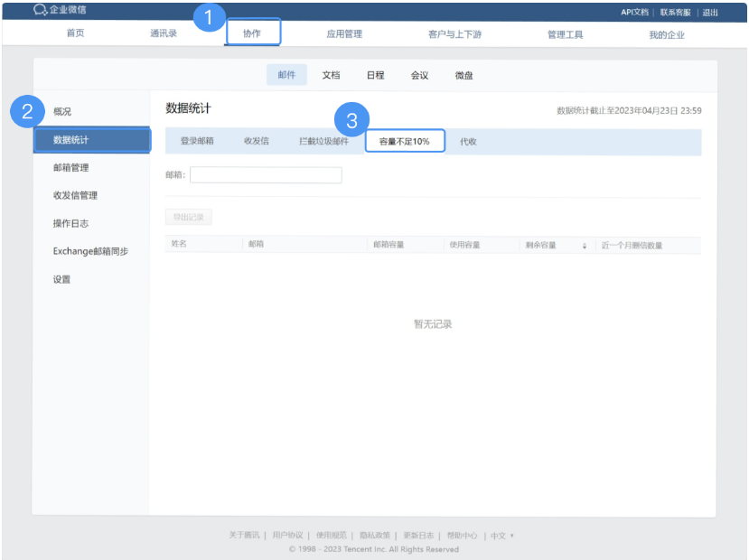Viewport: 749px width, 560px height.
Task: Open the 微盘 tab
Action: pos(463,75)
